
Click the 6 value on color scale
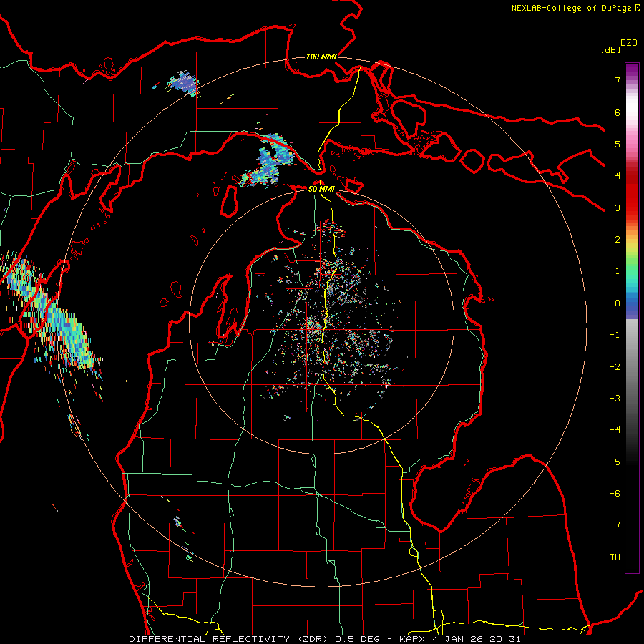click(618, 112)
